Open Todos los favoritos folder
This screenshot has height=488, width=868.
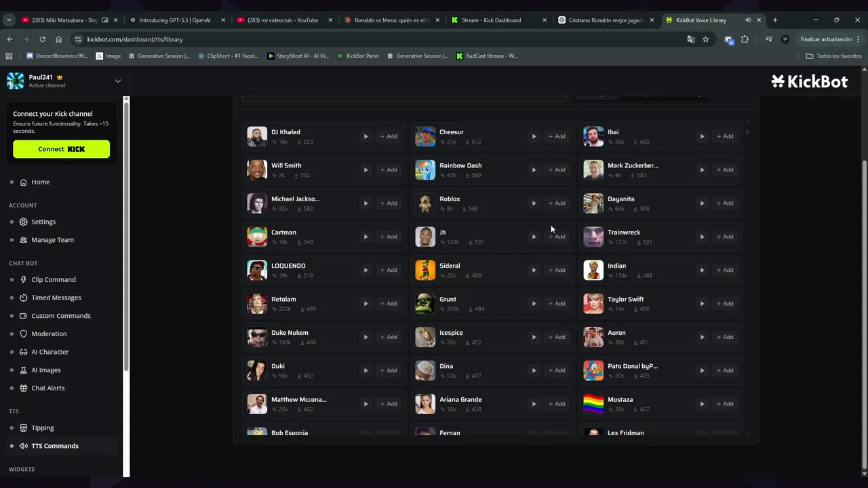coord(834,56)
